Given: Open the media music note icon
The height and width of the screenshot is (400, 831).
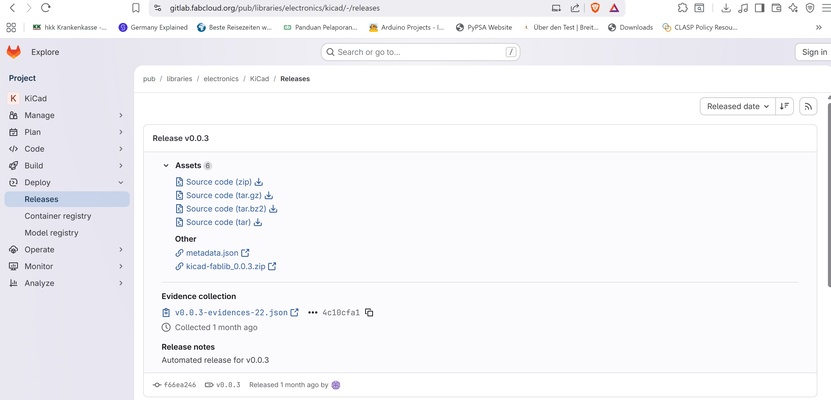Looking at the screenshot, I should click(x=743, y=8).
